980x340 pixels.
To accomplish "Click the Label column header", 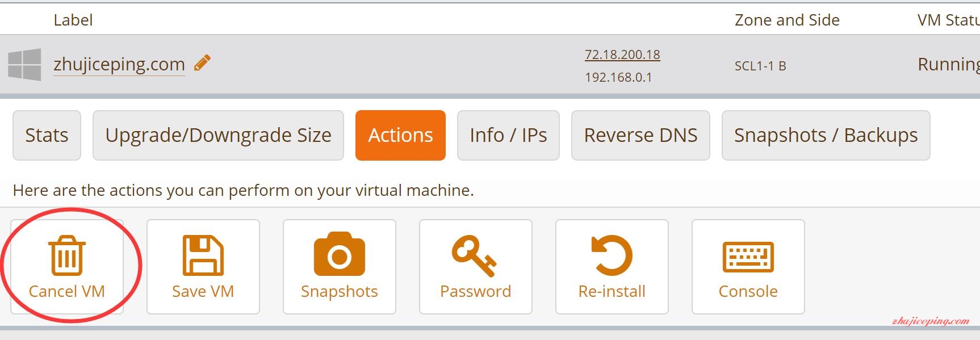I will (x=73, y=20).
